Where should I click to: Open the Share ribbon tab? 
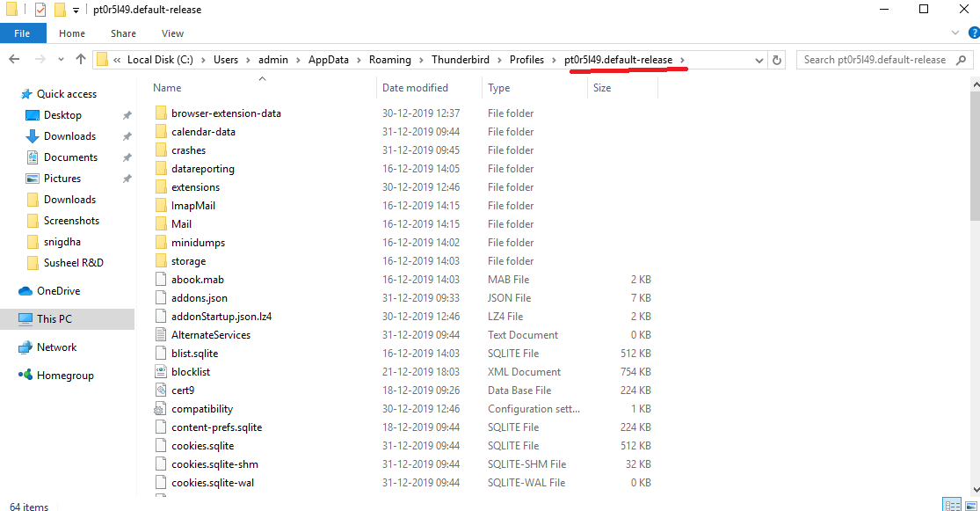(x=123, y=33)
